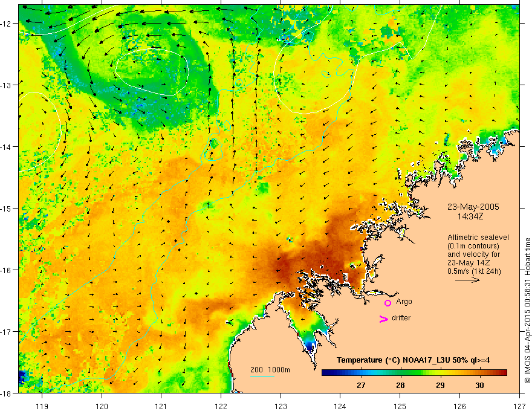
Task: Click the latitude axis label '-18'
Action: click(x=6, y=393)
